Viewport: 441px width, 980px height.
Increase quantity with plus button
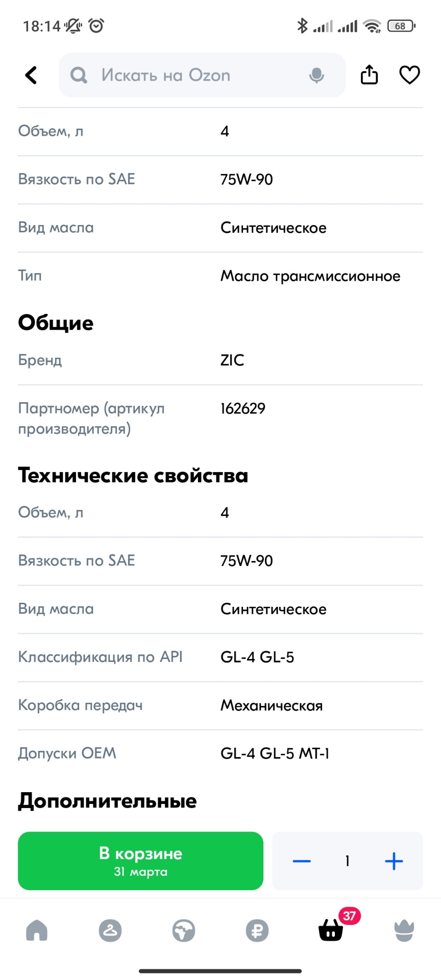tap(394, 862)
